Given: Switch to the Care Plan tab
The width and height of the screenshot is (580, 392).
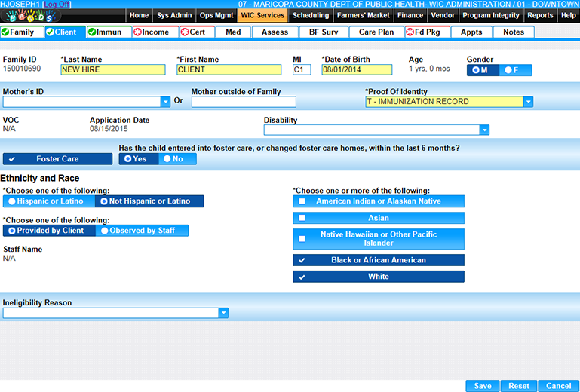Looking at the screenshot, I should pos(376,32).
